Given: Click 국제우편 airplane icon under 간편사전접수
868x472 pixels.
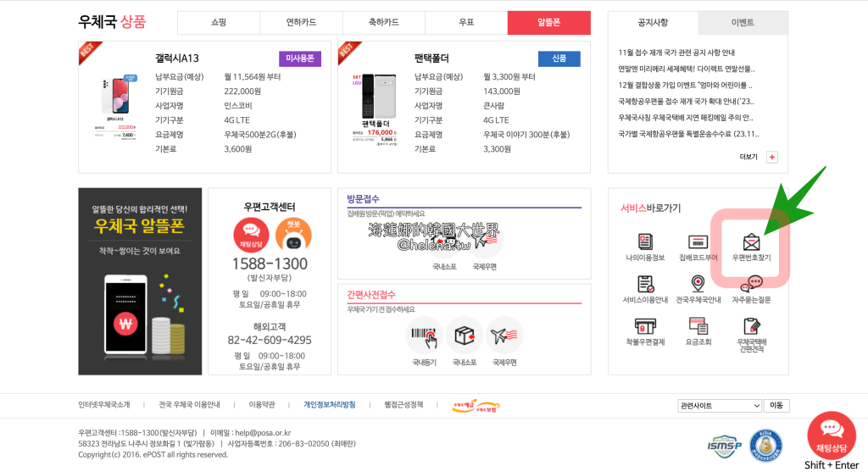Looking at the screenshot, I should (x=504, y=336).
